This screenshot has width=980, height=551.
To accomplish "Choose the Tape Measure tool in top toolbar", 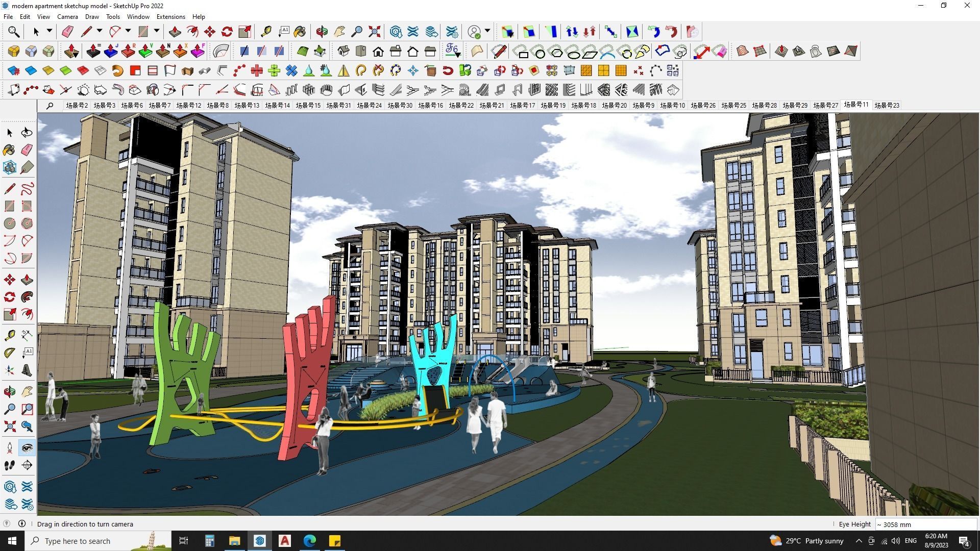I will (x=265, y=32).
